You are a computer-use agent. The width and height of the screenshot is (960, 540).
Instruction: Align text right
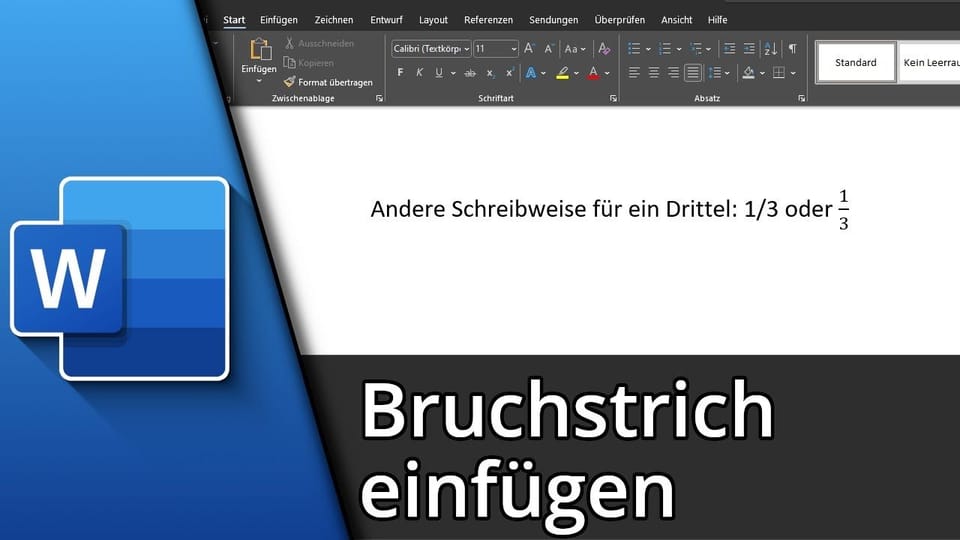click(x=673, y=73)
